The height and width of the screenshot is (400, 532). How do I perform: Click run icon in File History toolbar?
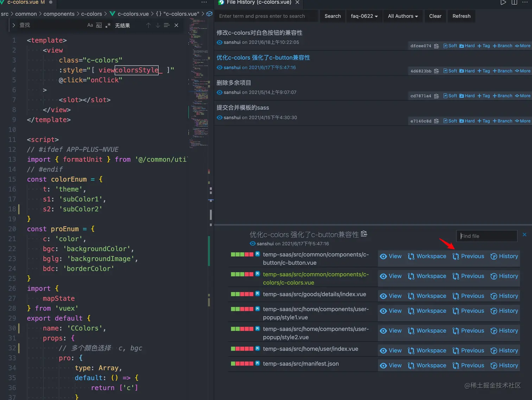pyautogui.click(x=503, y=2)
